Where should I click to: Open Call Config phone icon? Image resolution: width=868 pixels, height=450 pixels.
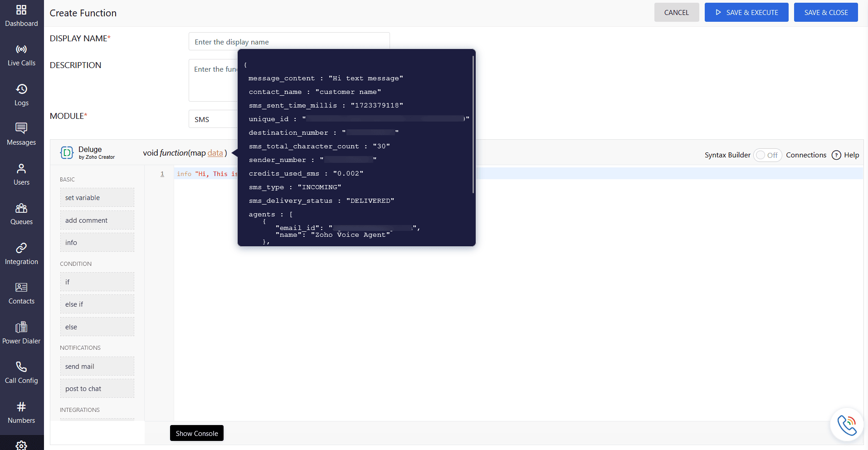pyautogui.click(x=21, y=367)
